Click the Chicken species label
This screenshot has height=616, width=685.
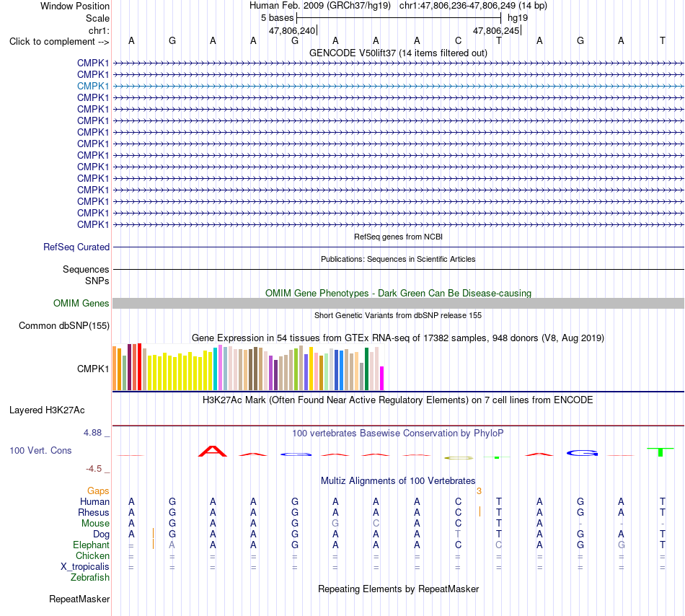click(92, 555)
